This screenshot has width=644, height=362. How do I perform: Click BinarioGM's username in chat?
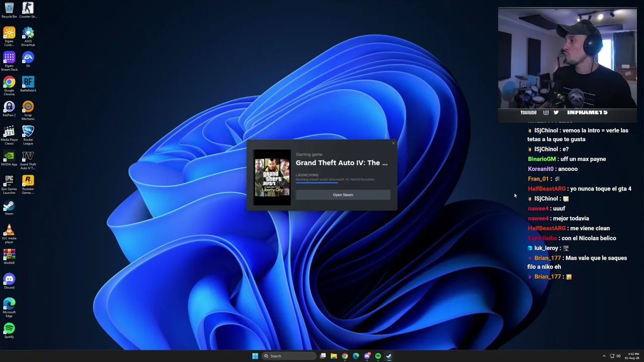542,159
